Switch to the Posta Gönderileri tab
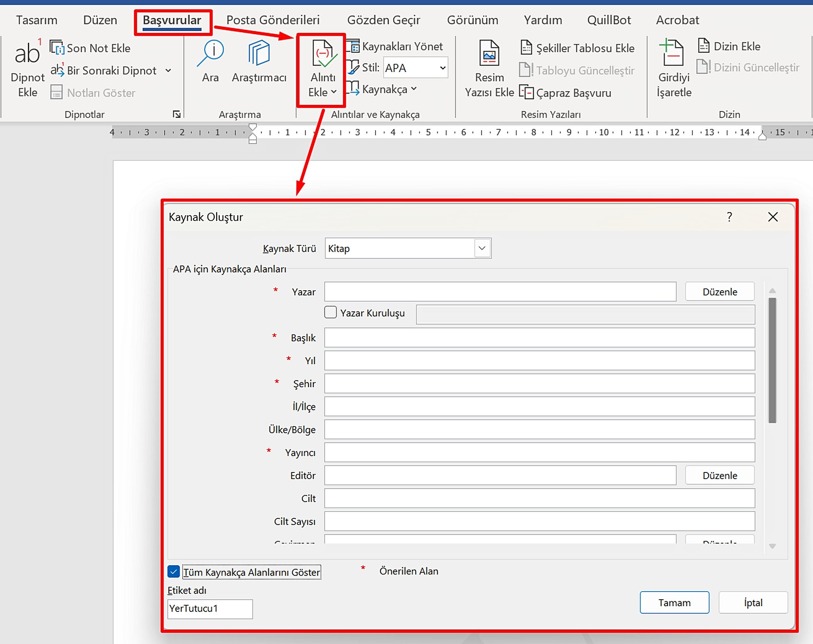This screenshot has height=644, width=813. (273, 20)
